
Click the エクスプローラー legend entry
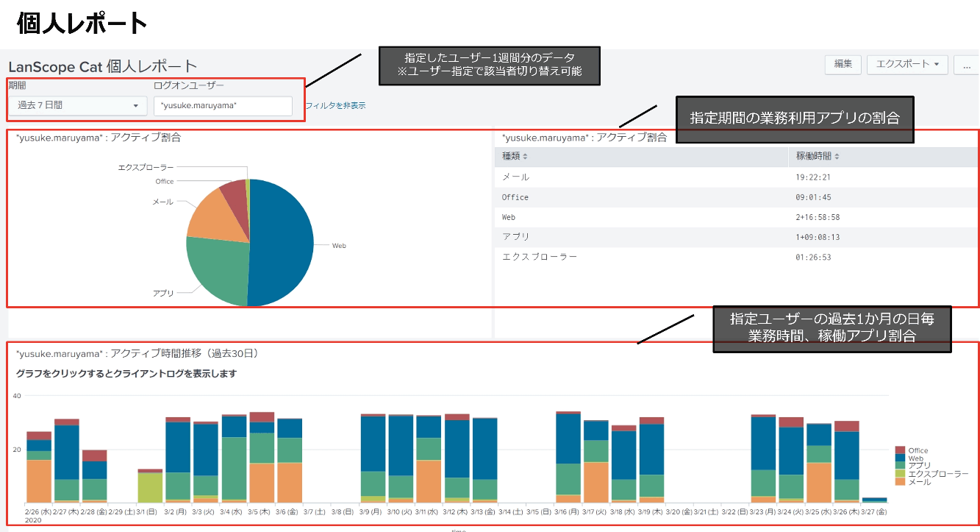tap(931, 474)
